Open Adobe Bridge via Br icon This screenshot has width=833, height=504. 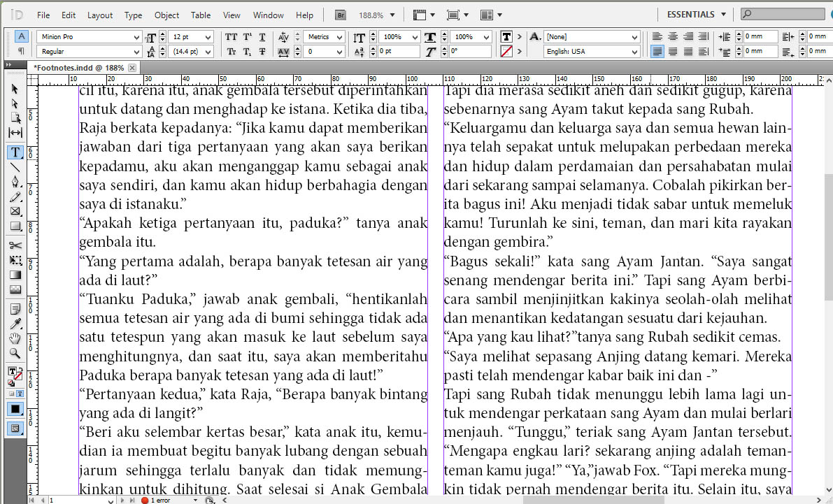pos(341,15)
